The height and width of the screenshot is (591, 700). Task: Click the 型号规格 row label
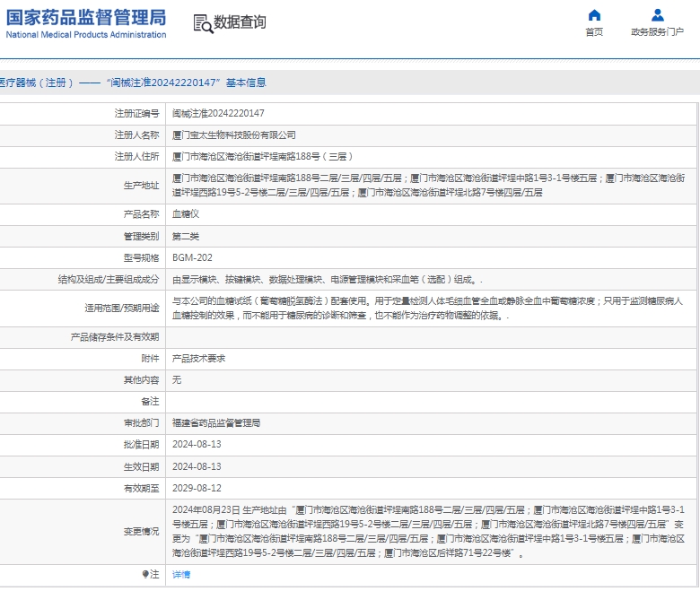point(141,257)
